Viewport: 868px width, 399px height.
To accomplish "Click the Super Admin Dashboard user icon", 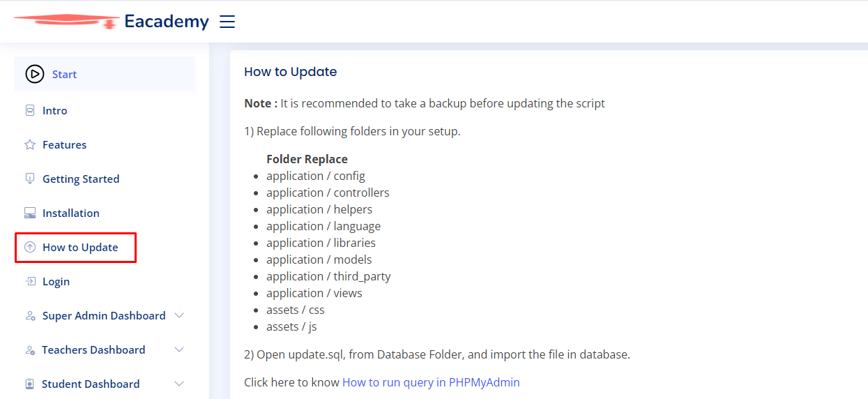I will [29, 315].
